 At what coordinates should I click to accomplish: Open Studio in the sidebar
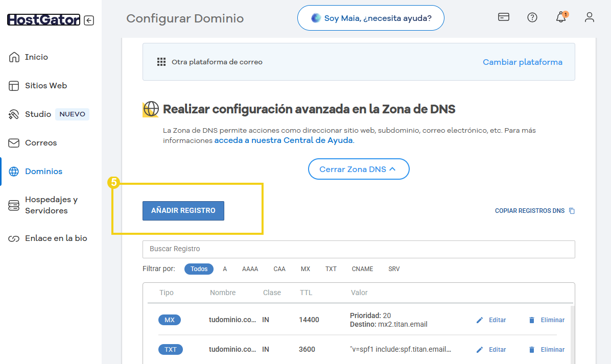coord(38,114)
